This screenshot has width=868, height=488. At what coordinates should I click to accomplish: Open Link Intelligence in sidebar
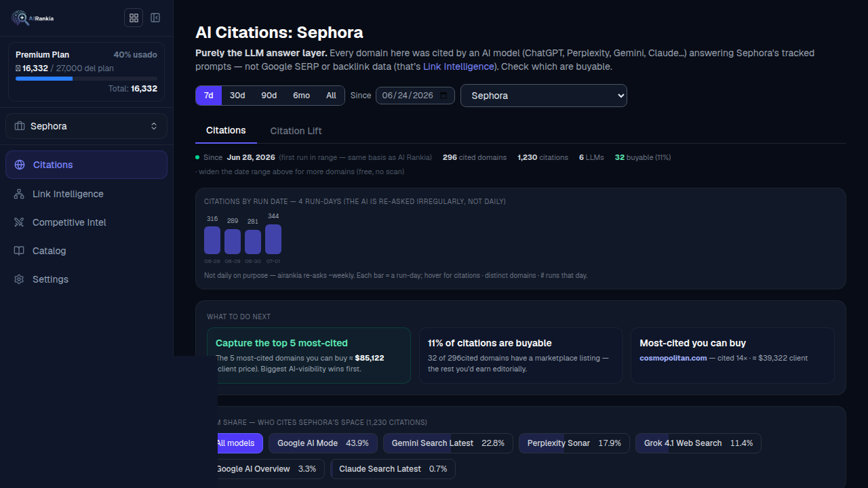(x=86, y=194)
